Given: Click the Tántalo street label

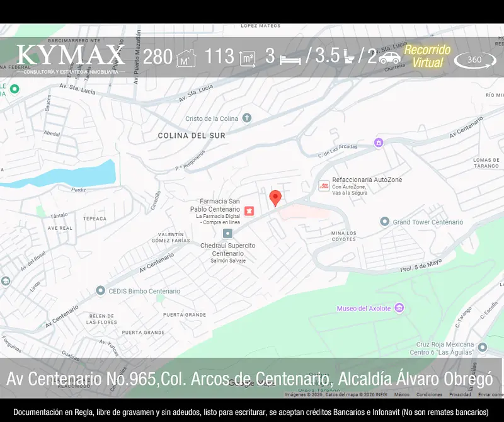Looking at the screenshot, I should pyautogui.click(x=59, y=215).
